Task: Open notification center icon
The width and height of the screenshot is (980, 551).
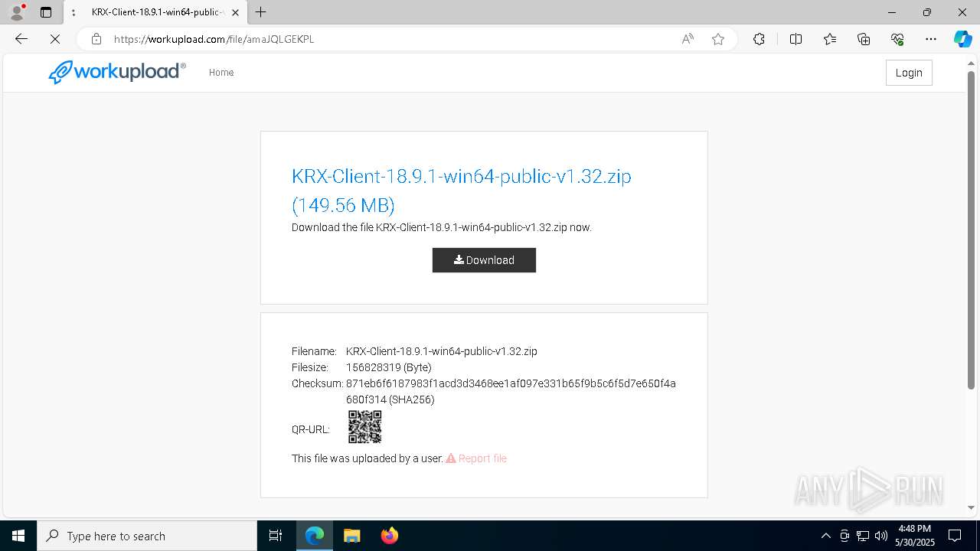Action: (x=955, y=536)
